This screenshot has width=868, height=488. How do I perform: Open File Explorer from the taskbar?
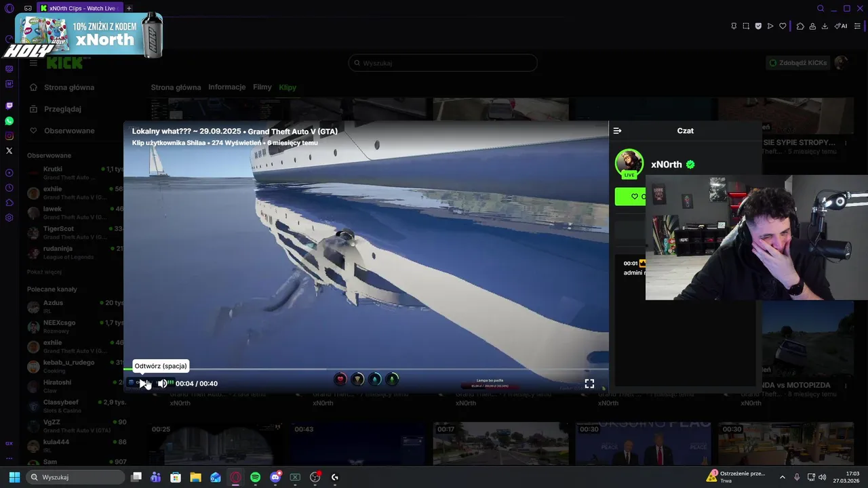click(195, 477)
